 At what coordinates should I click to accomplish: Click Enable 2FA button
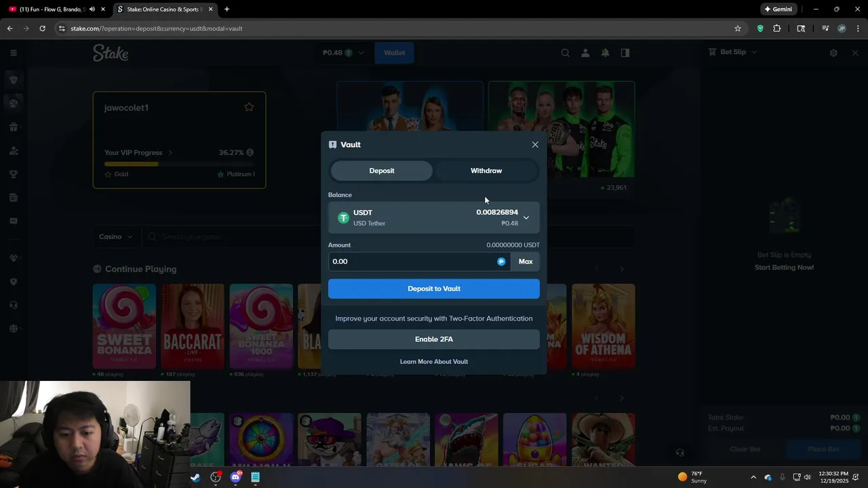coord(434,339)
